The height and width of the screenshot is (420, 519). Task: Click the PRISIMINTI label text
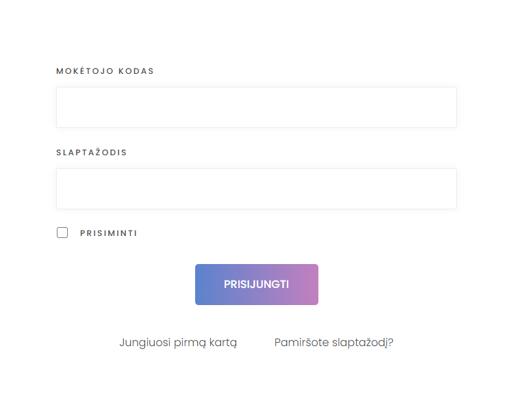click(x=109, y=233)
